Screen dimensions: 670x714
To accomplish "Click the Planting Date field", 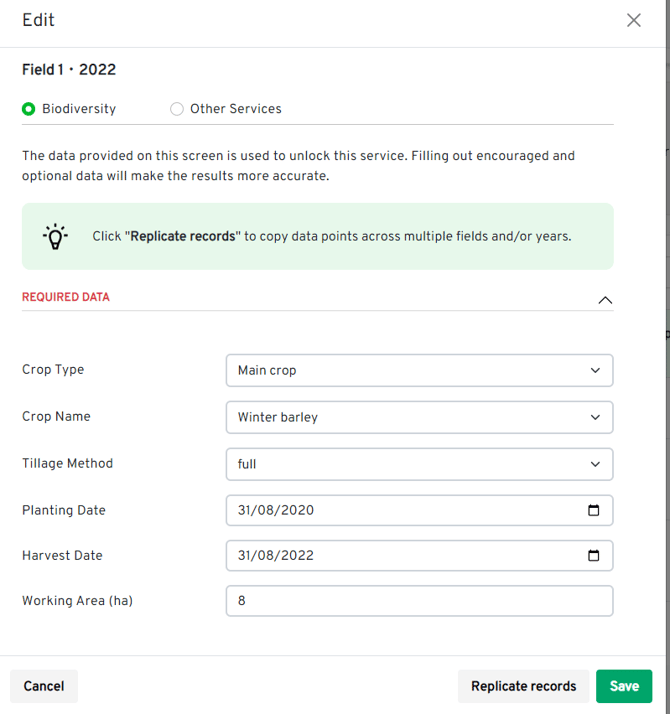I will pos(400,510).
